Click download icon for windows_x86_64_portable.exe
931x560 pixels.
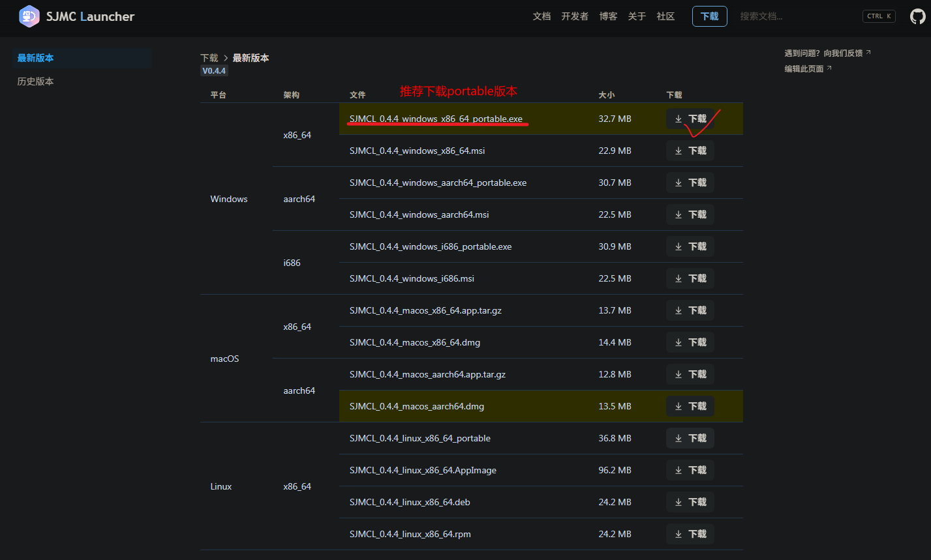tap(679, 119)
